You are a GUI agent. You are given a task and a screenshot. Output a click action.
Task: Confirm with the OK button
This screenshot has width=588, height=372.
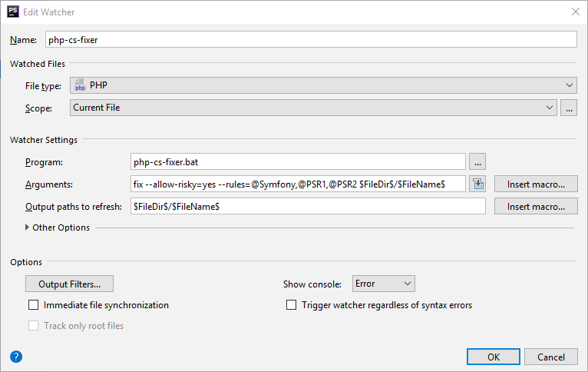pyautogui.click(x=494, y=357)
